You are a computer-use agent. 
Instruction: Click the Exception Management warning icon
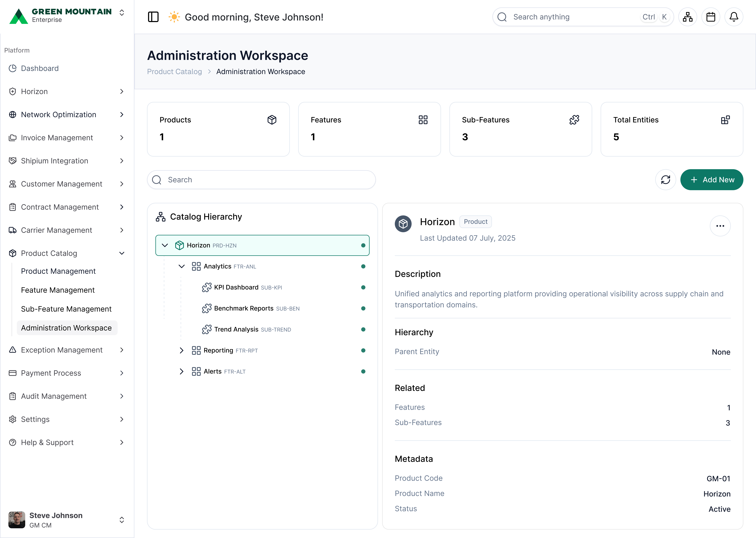13,350
